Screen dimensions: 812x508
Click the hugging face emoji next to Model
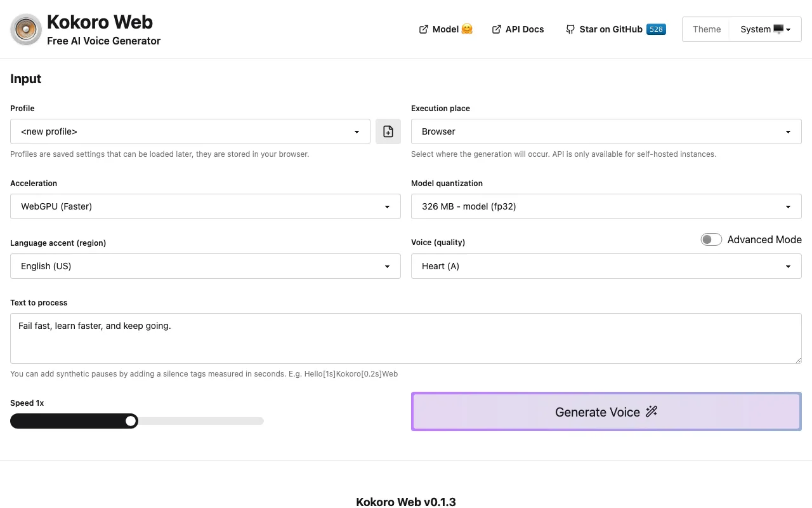467,29
